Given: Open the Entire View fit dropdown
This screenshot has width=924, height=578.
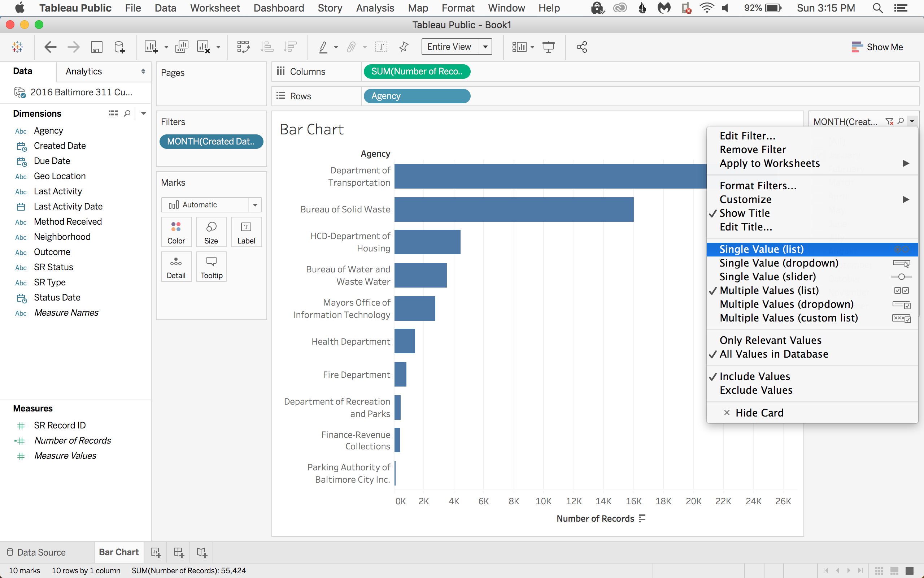Looking at the screenshot, I should pyautogui.click(x=457, y=47).
